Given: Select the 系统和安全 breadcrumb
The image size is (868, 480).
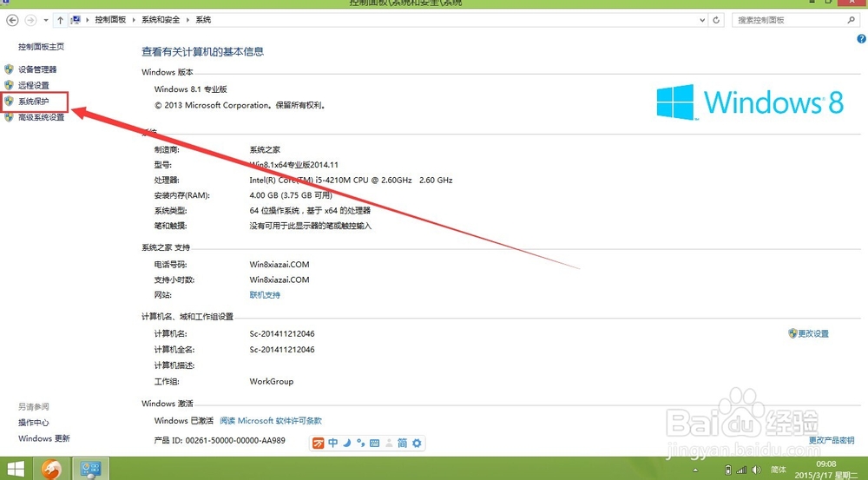Looking at the screenshot, I should pos(161,20).
